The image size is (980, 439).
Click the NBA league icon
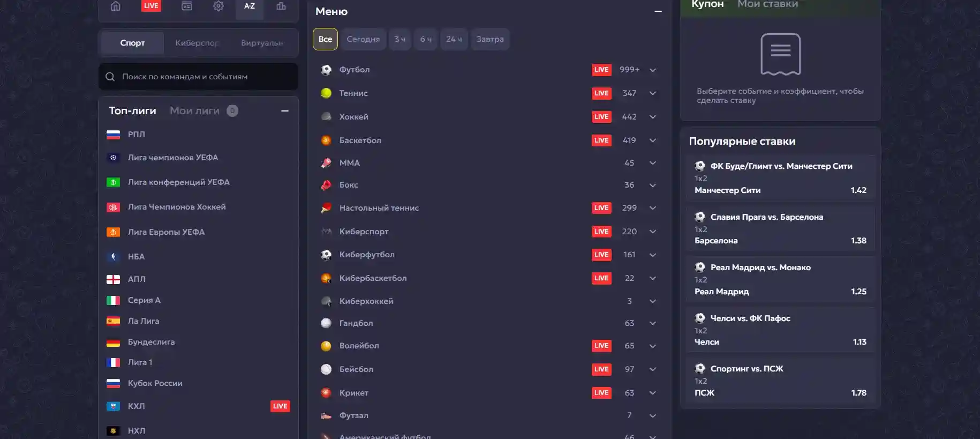(x=113, y=257)
